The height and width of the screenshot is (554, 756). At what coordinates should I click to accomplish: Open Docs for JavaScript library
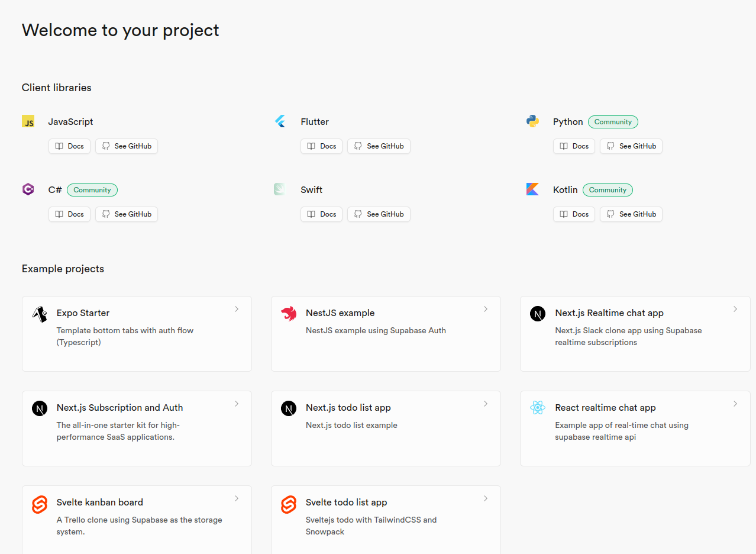(x=69, y=146)
